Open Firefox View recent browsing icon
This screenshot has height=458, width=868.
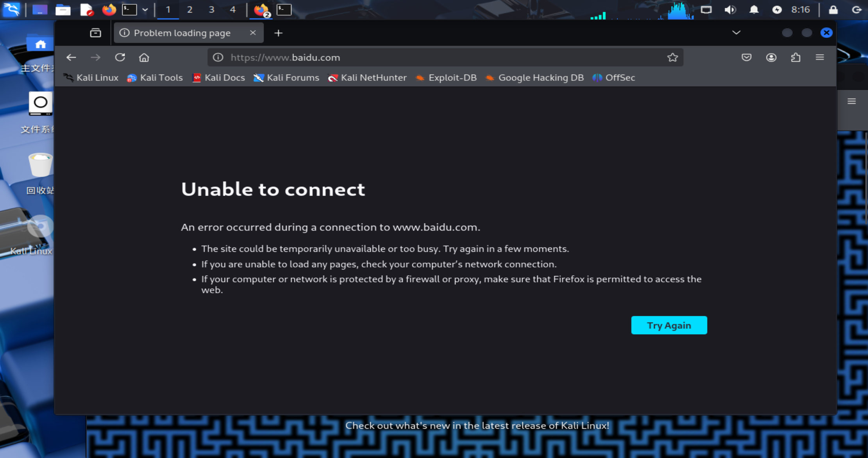(x=95, y=33)
